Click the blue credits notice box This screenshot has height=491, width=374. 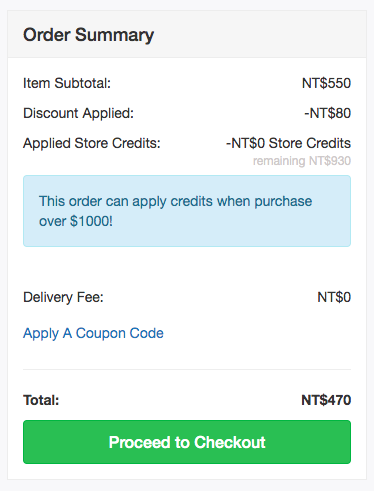pos(187,211)
